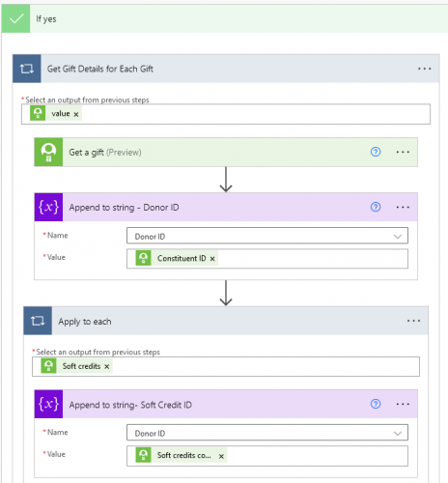This screenshot has height=483, width=448.
Task: Show help for Append to string Donor ID
Action: click(x=376, y=207)
